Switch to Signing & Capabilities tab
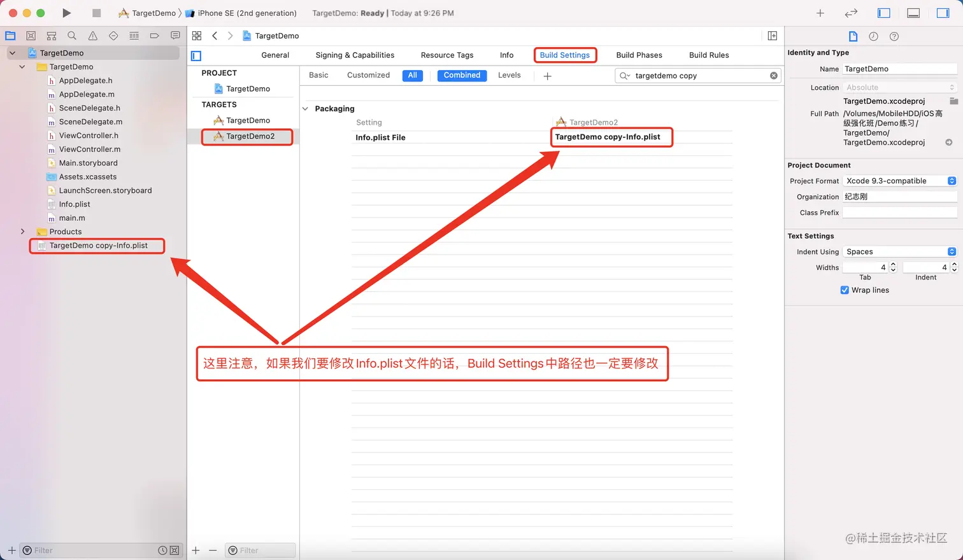The height and width of the screenshot is (560, 963). pyautogui.click(x=355, y=55)
